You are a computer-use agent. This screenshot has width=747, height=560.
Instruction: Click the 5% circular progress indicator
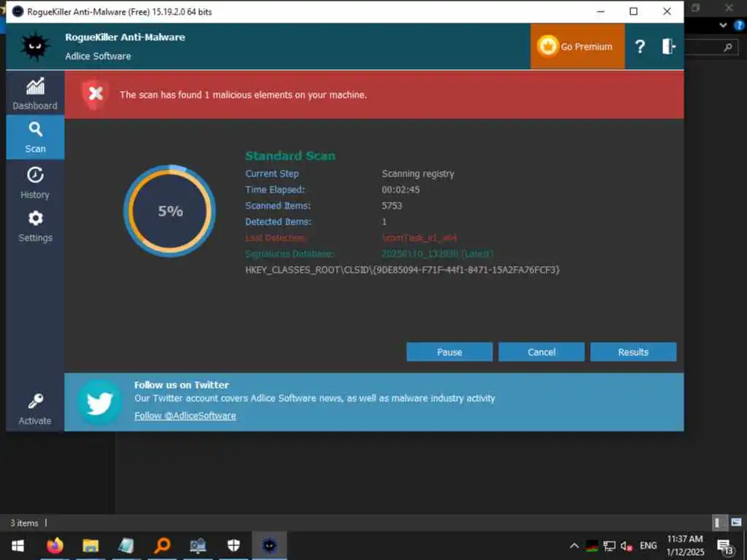tap(169, 211)
